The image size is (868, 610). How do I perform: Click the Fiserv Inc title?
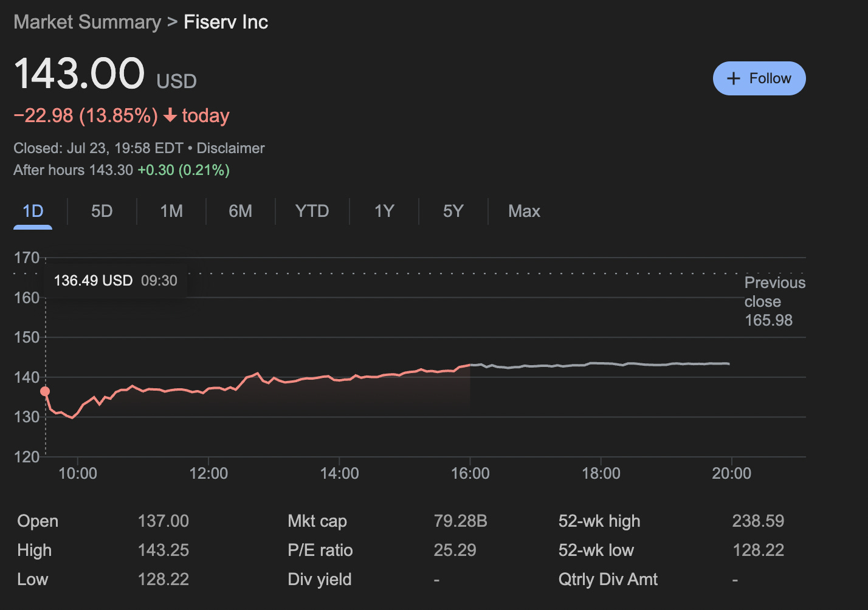(x=226, y=22)
